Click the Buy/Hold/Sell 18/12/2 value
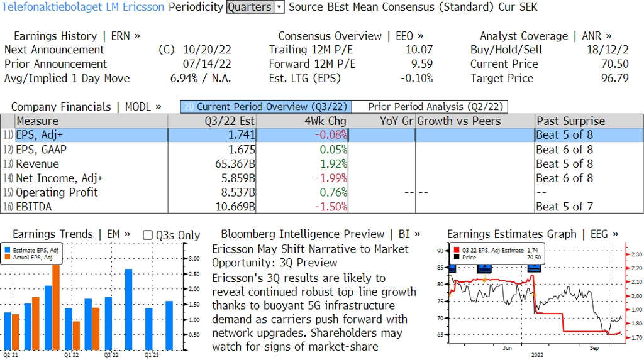The width and height of the screenshot is (644, 360). [608, 50]
